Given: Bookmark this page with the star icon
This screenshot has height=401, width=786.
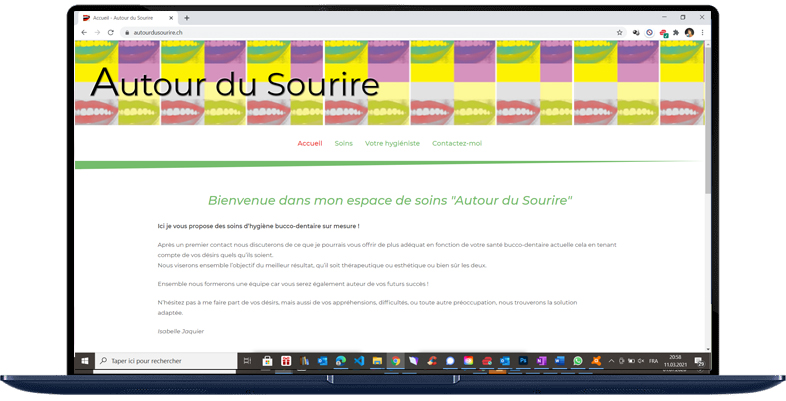Looking at the screenshot, I should coord(620,32).
